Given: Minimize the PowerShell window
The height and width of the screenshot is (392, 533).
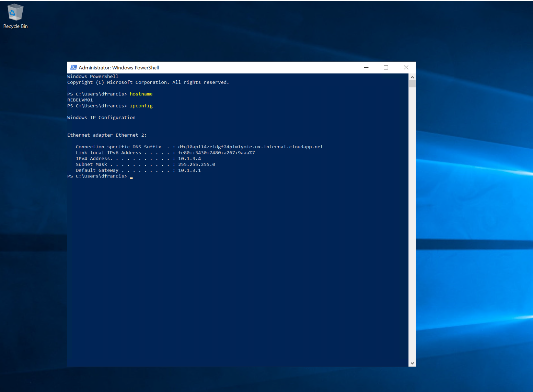Looking at the screenshot, I should [366, 68].
